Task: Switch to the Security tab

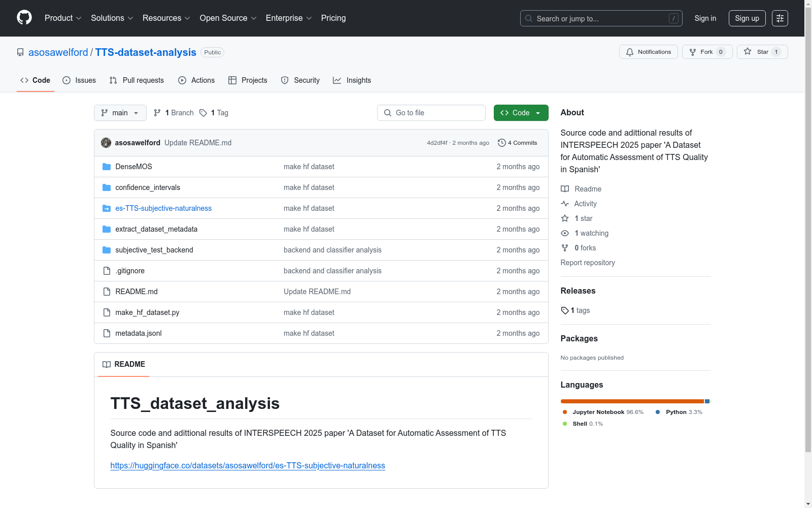Action: click(x=300, y=80)
